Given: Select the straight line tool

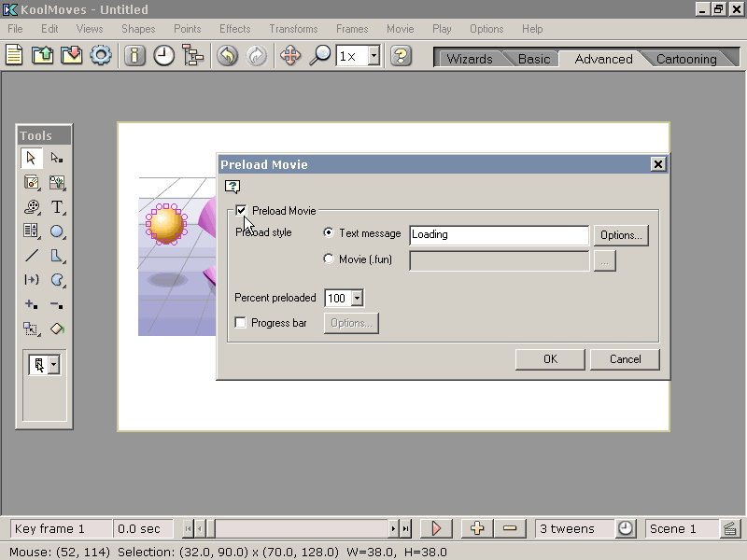Looking at the screenshot, I should (32, 256).
